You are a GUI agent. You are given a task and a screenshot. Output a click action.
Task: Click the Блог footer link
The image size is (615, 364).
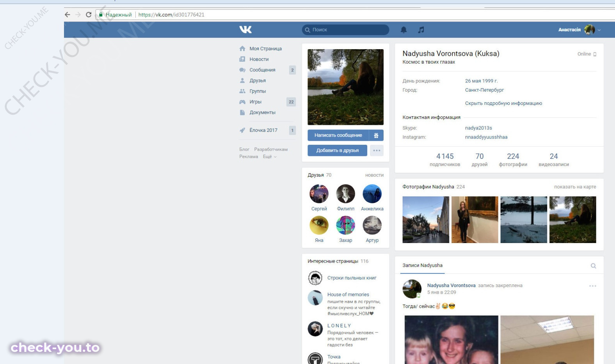click(x=244, y=149)
